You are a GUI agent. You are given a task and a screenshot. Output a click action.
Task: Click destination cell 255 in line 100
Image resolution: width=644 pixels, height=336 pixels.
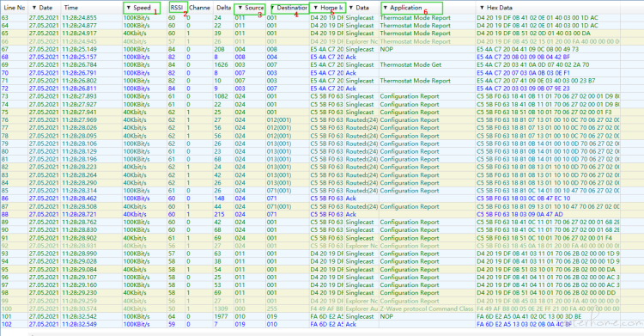point(272,309)
